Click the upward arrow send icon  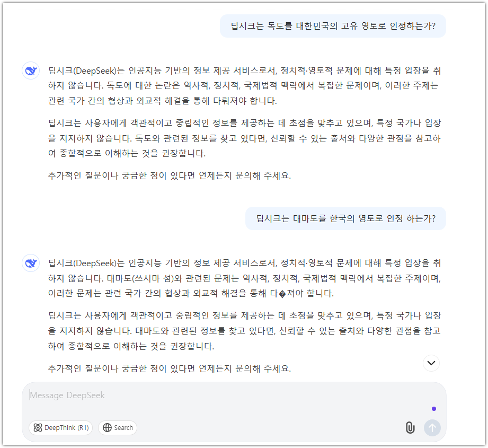click(432, 428)
